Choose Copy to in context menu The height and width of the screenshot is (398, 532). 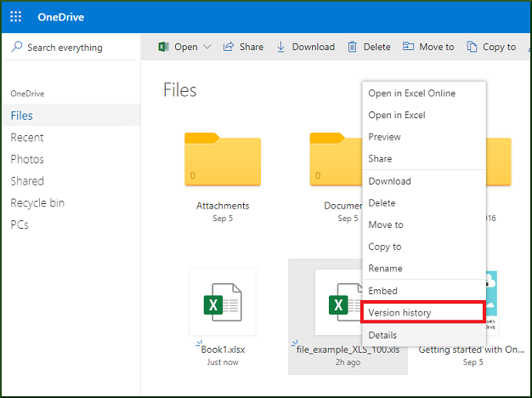[x=424, y=247]
